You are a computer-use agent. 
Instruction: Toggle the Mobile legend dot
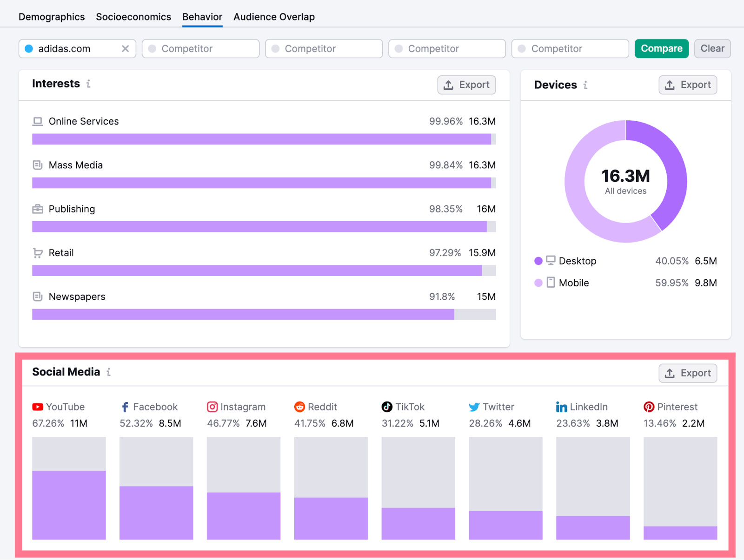[x=538, y=283]
